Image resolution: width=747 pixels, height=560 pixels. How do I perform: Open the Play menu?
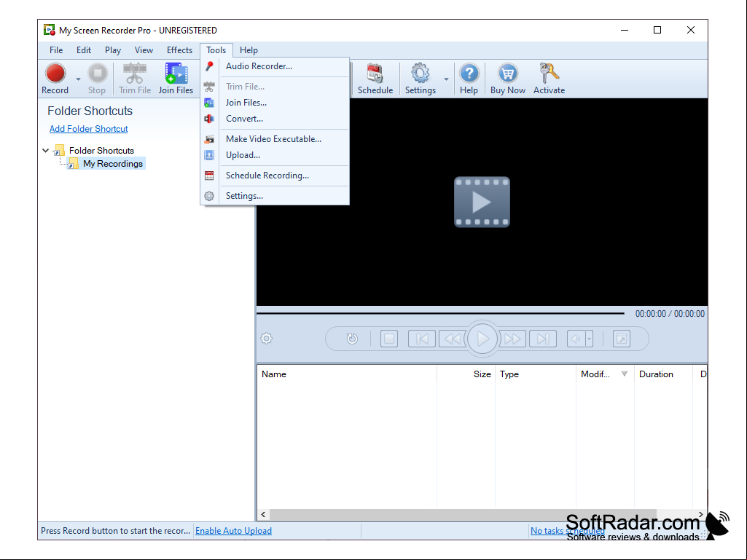point(113,50)
